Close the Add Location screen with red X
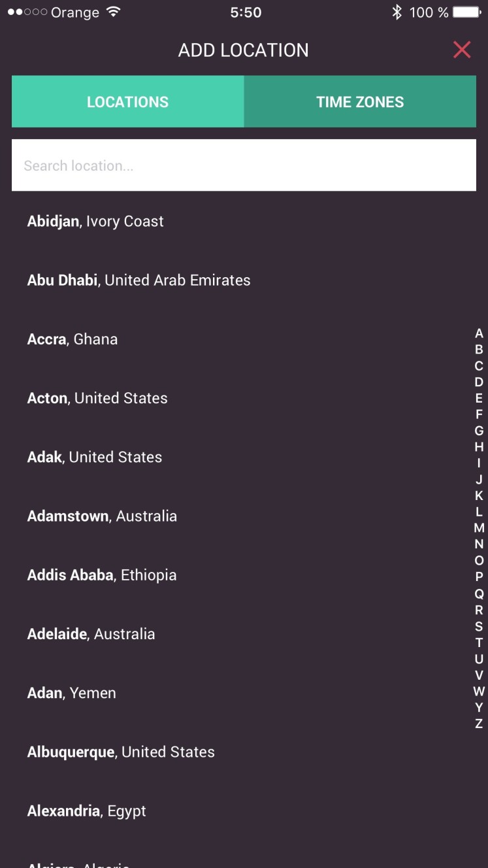This screenshot has height=868, width=488. click(462, 50)
